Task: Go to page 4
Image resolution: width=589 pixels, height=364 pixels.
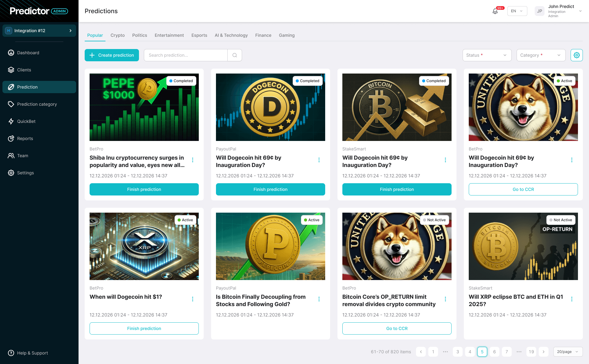Action: tap(470, 352)
